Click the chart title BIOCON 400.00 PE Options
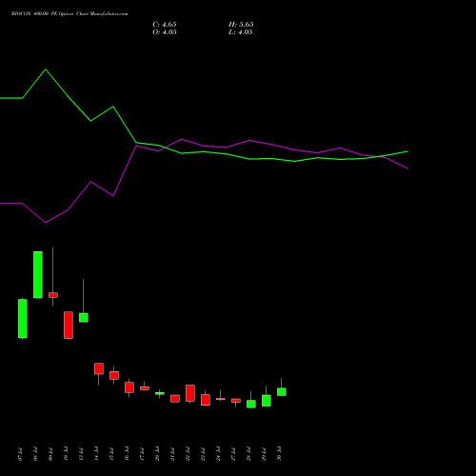 click(x=43, y=14)
